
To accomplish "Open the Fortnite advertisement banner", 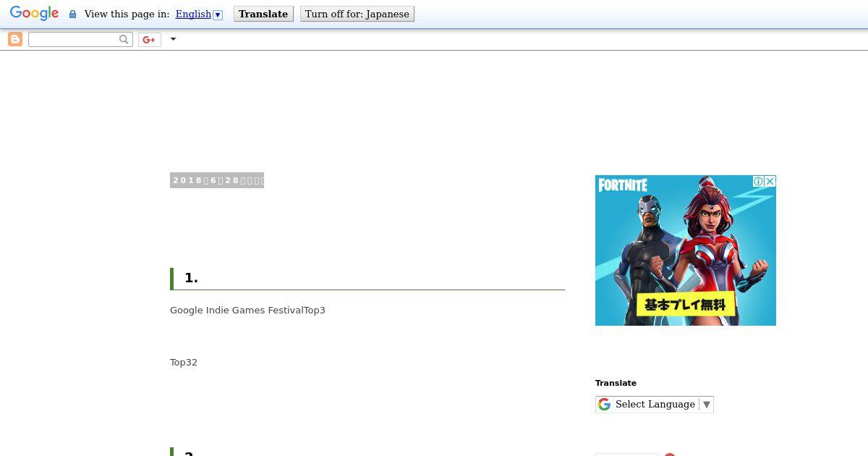I will point(685,250).
